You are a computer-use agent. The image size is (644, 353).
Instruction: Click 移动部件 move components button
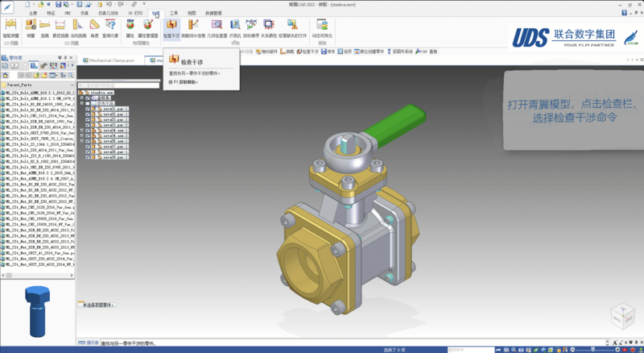click(267, 52)
